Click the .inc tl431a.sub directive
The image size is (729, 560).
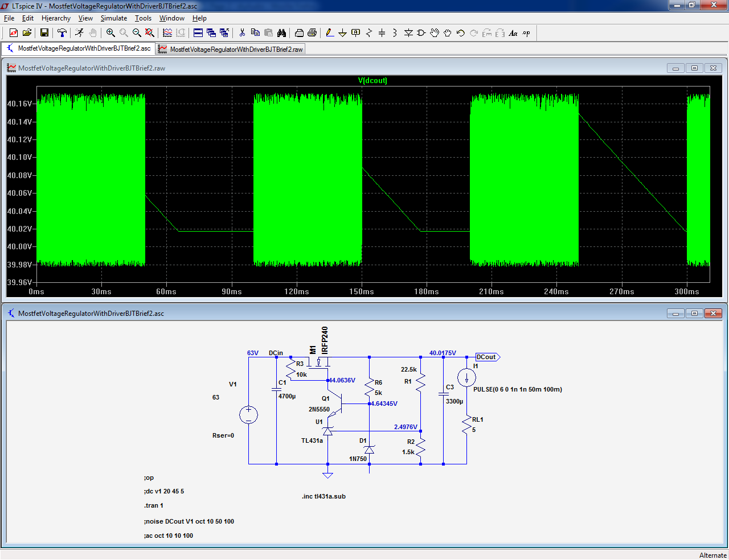pos(323,496)
